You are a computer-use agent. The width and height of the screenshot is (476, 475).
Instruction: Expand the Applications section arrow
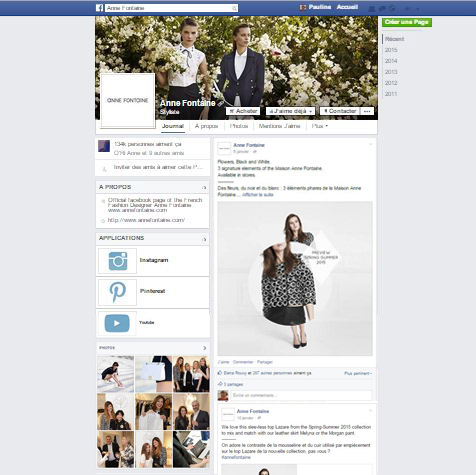coord(204,239)
